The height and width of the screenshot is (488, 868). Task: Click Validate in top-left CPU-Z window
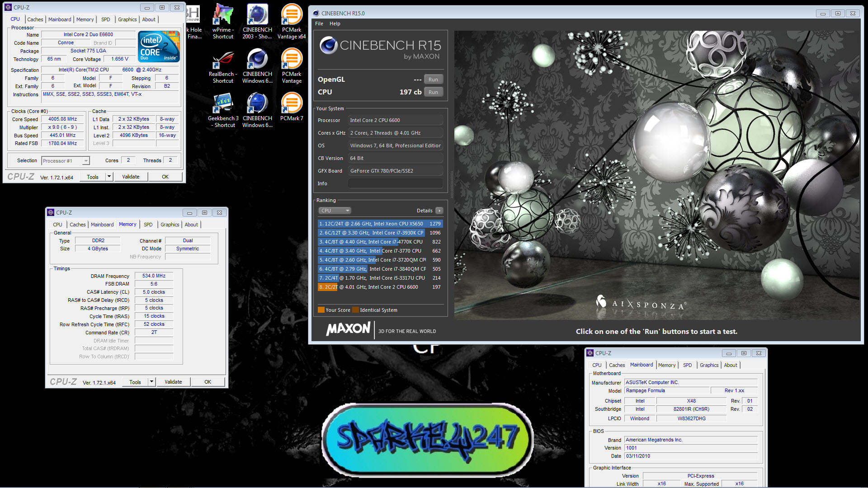click(131, 177)
